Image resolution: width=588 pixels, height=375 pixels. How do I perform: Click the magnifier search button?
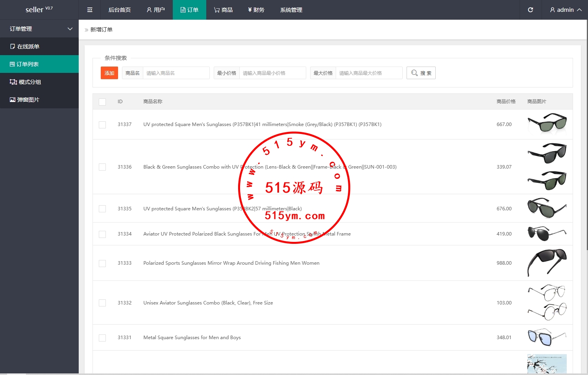(x=421, y=73)
